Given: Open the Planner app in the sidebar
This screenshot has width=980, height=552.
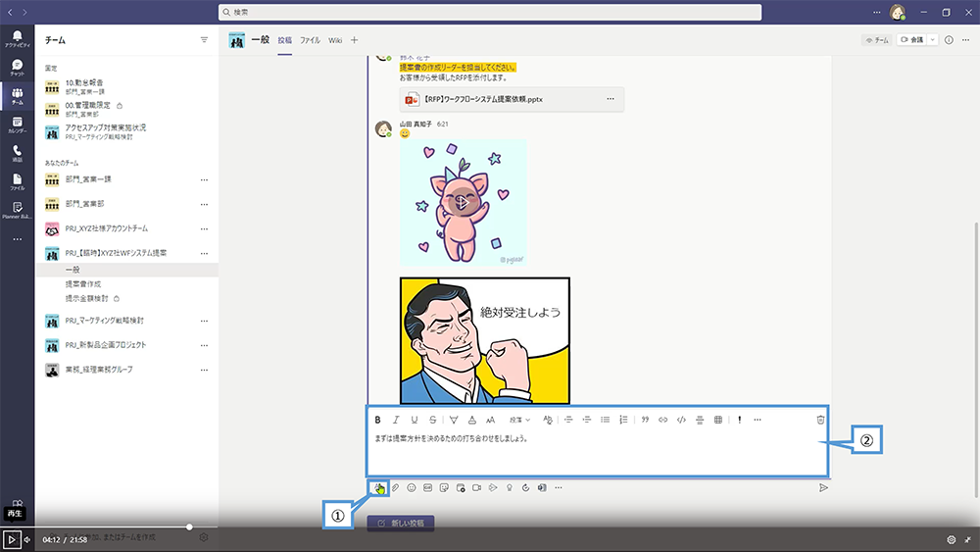Looking at the screenshot, I should (17, 210).
